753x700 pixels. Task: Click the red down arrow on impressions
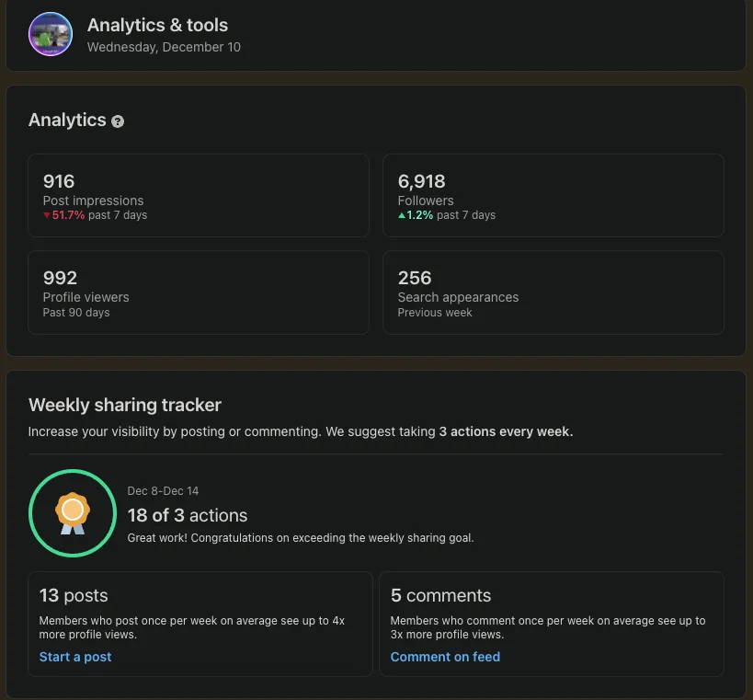tap(47, 215)
